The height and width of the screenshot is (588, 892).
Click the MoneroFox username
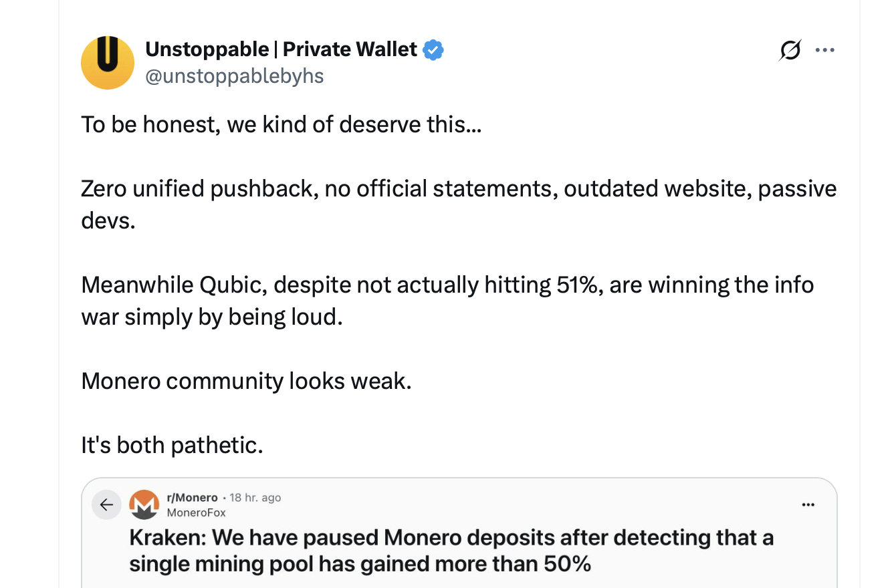click(196, 512)
